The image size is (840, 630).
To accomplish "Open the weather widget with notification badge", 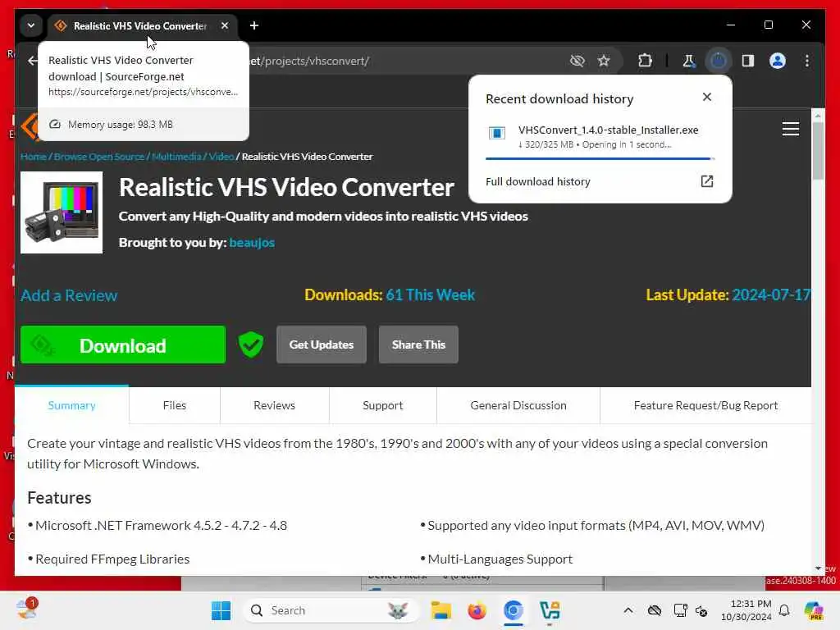I will [x=26, y=609].
